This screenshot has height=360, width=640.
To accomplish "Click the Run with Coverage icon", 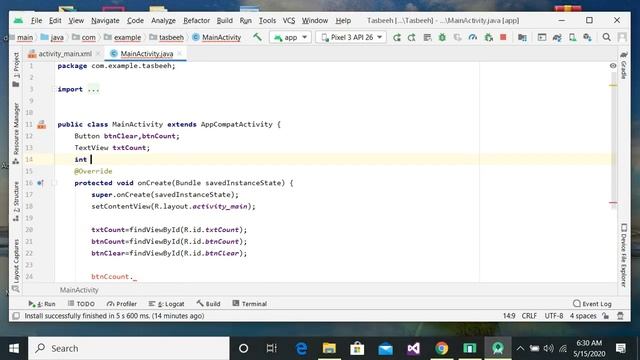I will tap(458, 38).
